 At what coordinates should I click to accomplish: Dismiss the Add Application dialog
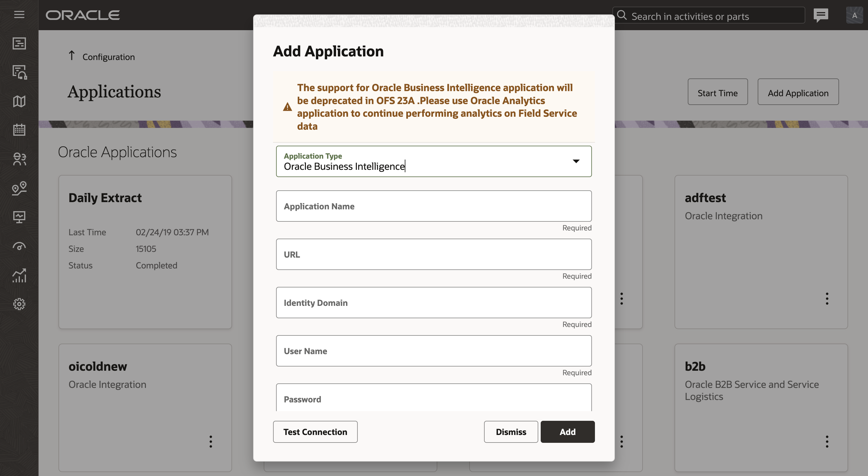point(511,431)
